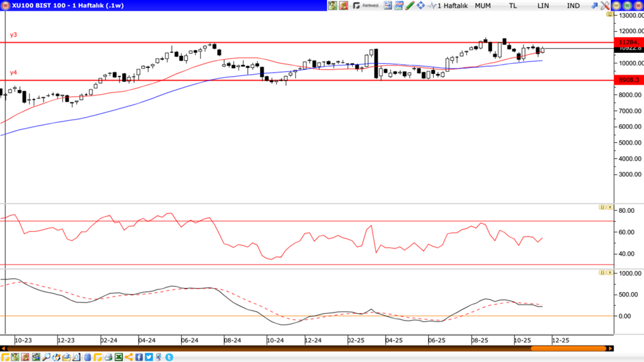This screenshot has width=644, height=362.
Task: Open the IND indicators menu
Action: (573, 5)
